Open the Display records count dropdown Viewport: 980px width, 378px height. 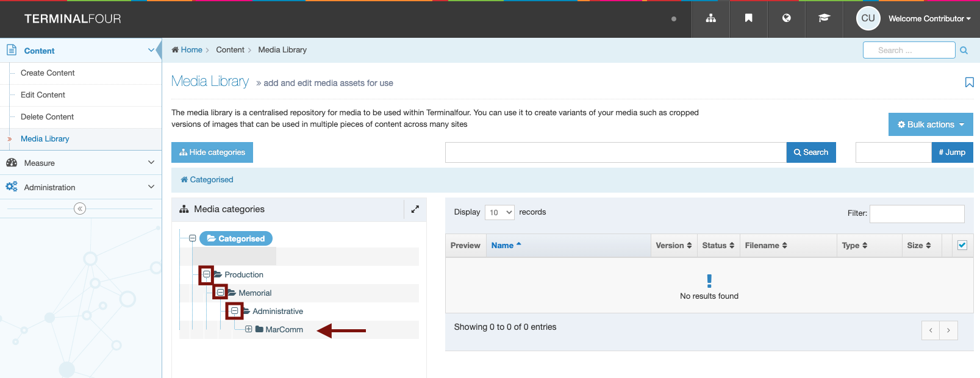pyautogui.click(x=500, y=212)
